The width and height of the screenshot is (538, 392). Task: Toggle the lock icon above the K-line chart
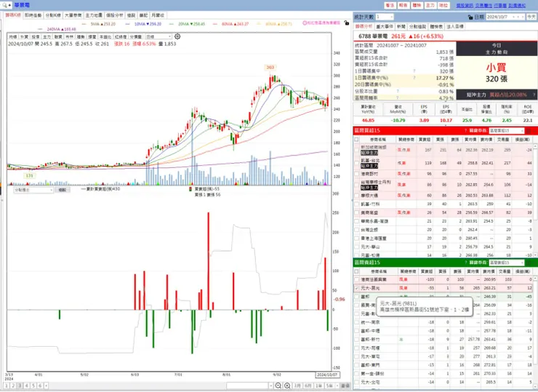point(347,23)
